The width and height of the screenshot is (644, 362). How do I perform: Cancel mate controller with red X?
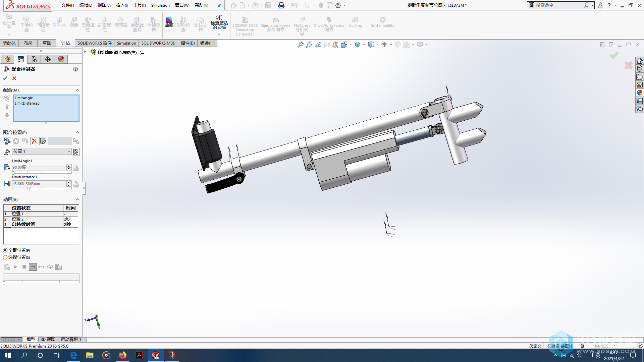(14, 78)
